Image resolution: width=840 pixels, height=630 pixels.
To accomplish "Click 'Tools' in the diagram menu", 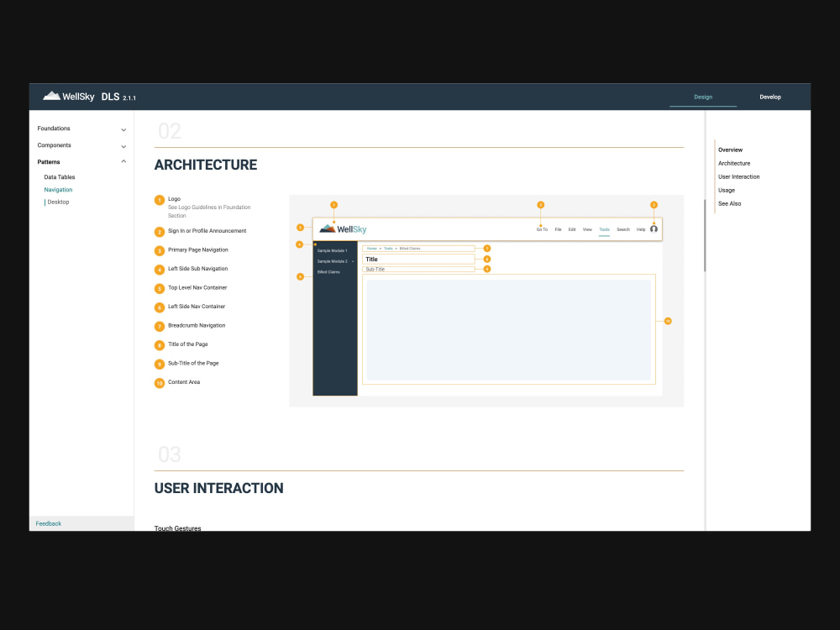I will (604, 229).
